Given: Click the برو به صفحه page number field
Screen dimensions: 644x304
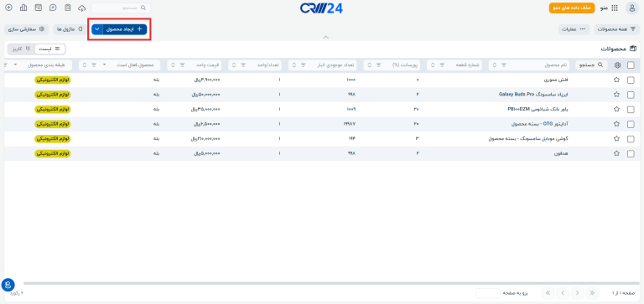Looking at the screenshot, I should [x=488, y=293].
